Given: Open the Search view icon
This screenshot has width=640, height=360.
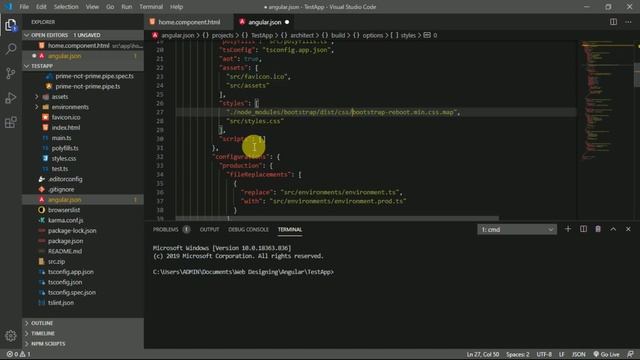Looking at the screenshot, I should coord(11,49).
